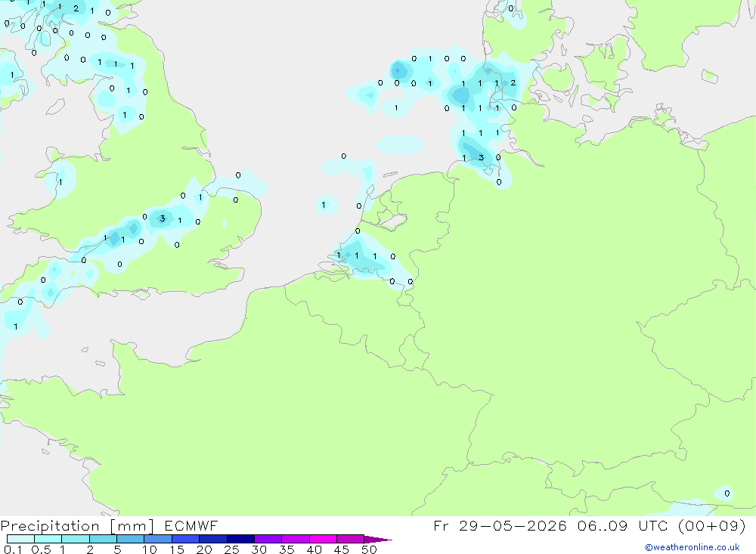Click the 35–40 mm legend color swatch
The width and height of the screenshot is (756, 554).
(296, 539)
